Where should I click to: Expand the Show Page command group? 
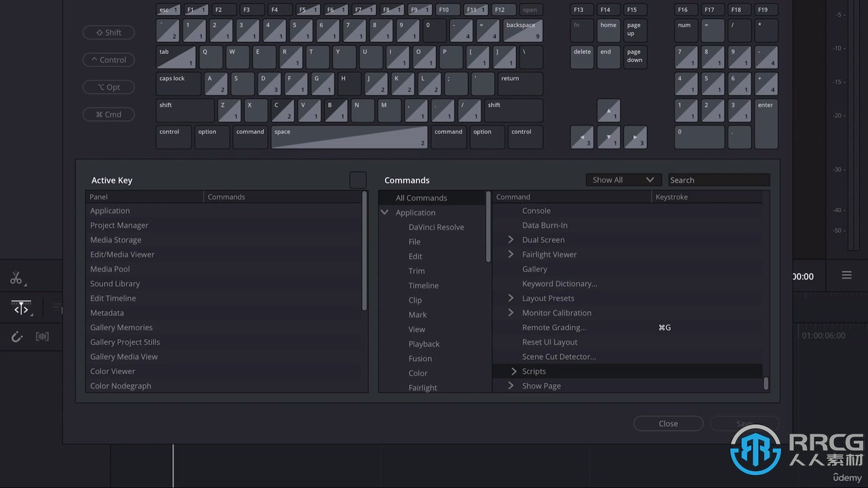click(511, 386)
